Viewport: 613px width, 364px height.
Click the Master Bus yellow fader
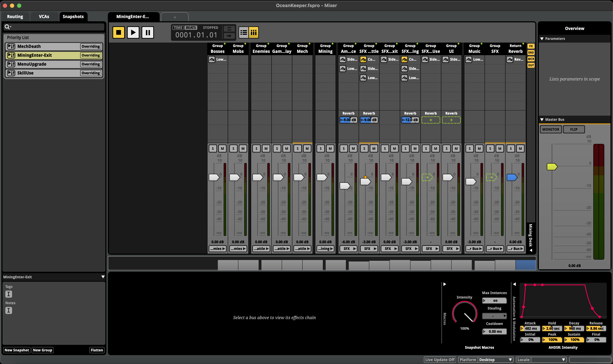click(552, 167)
